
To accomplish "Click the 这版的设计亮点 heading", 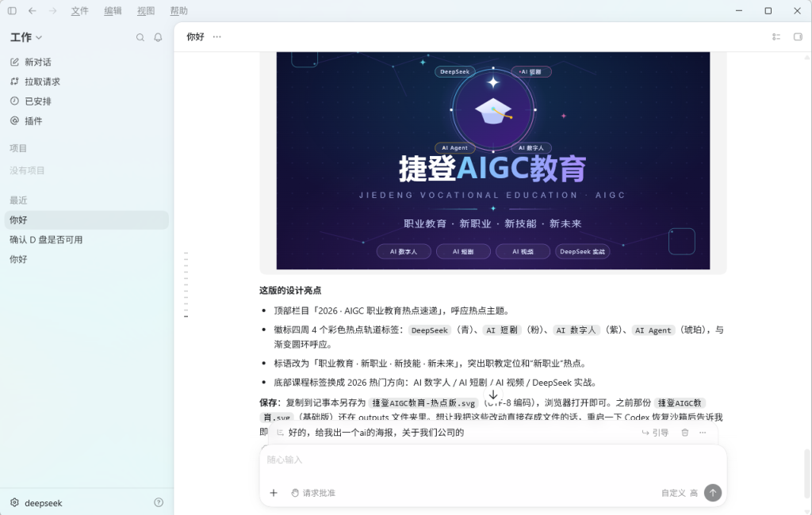I will point(290,290).
